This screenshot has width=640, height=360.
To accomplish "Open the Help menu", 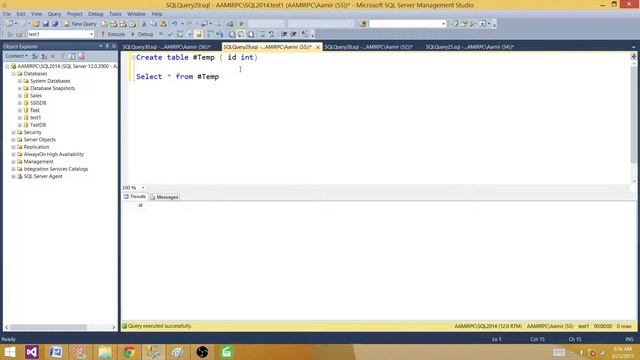I will [x=157, y=14].
